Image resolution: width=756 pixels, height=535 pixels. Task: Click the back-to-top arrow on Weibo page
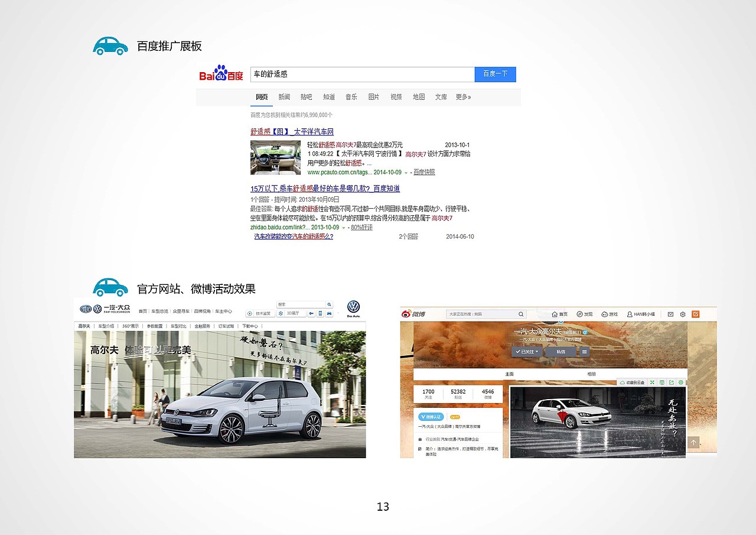[693, 442]
